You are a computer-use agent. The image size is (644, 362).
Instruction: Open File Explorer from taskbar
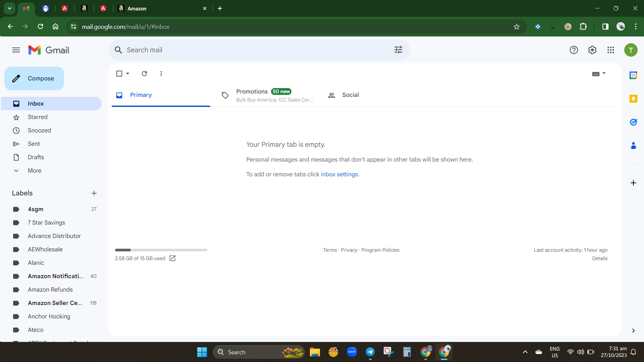pos(315,352)
